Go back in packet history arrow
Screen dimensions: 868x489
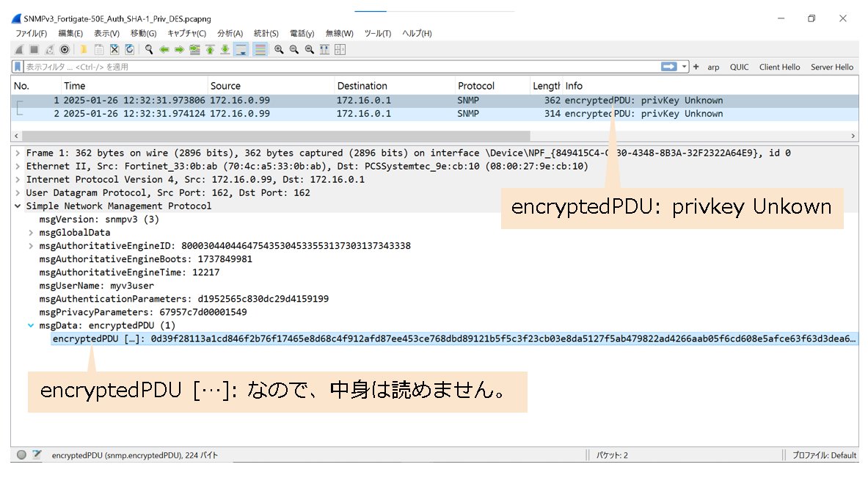tap(164, 50)
